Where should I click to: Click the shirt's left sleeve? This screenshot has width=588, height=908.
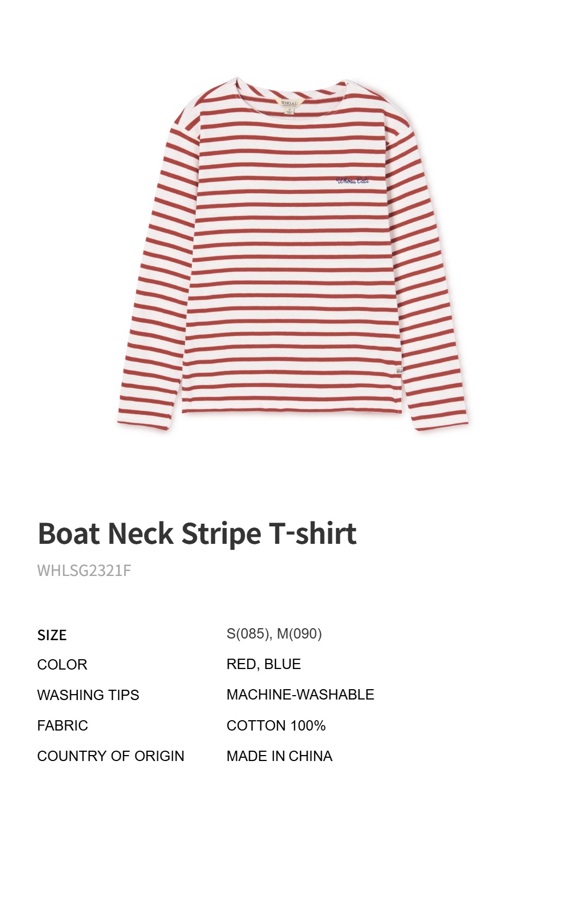[158, 272]
